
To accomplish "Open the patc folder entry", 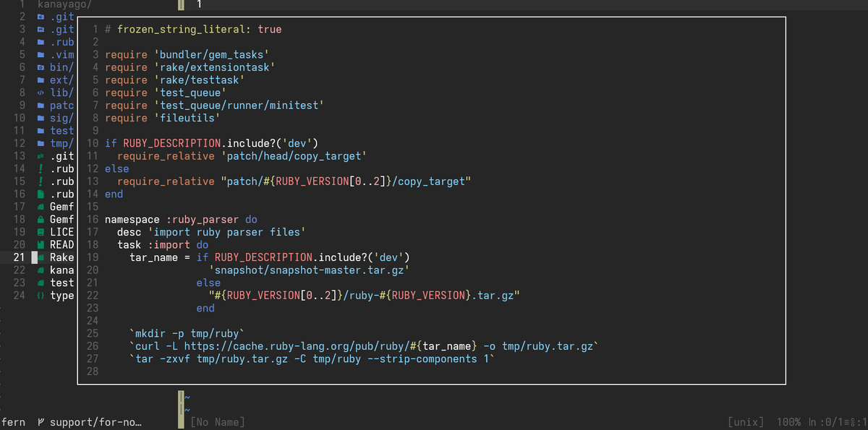I will pos(62,106).
